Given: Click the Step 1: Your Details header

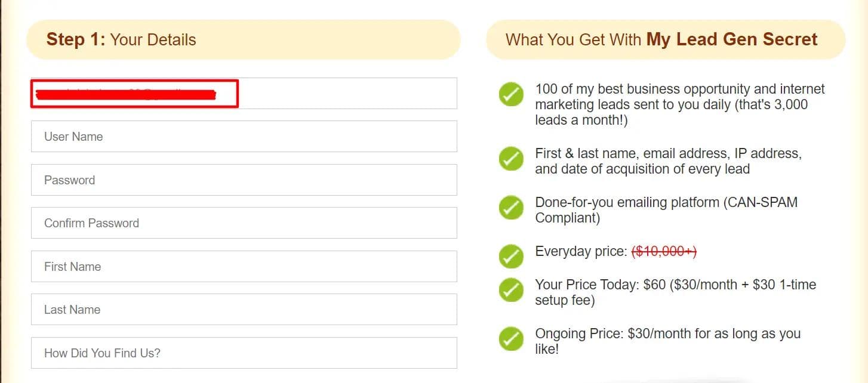Looking at the screenshot, I should point(122,40).
